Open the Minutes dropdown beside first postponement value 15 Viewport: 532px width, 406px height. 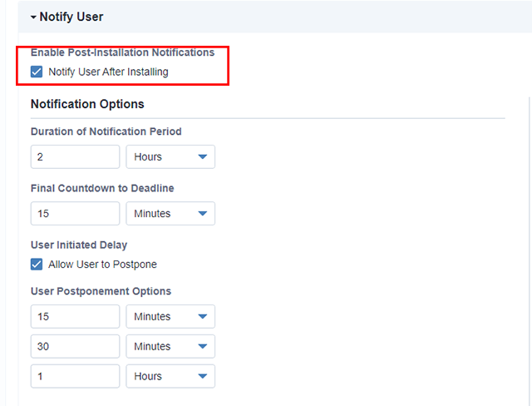point(170,317)
